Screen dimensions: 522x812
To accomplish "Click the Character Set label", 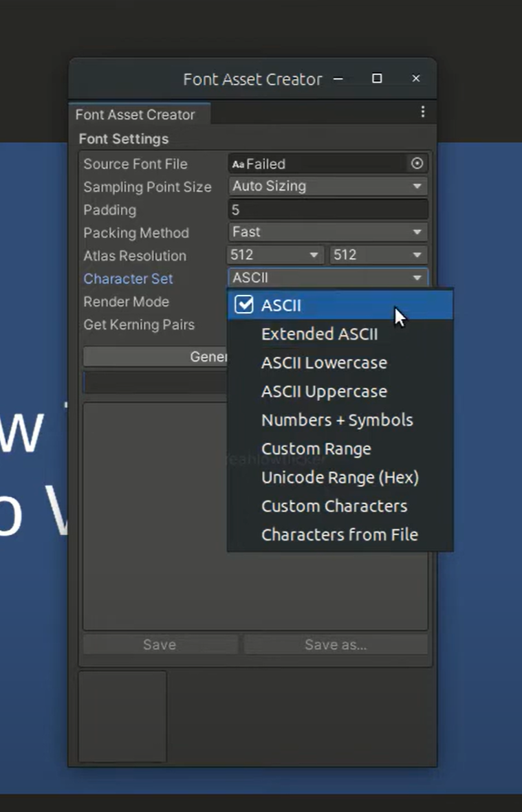I will click(x=128, y=278).
